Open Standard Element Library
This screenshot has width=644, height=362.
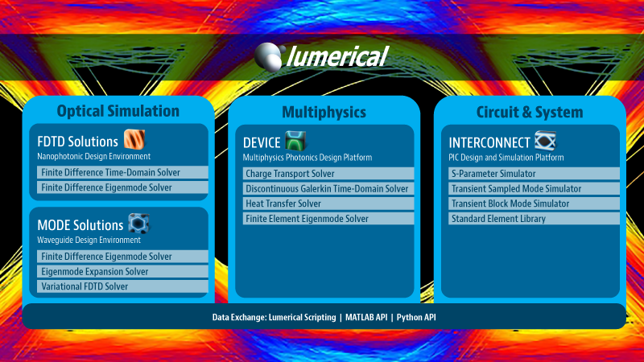(x=534, y=219)
